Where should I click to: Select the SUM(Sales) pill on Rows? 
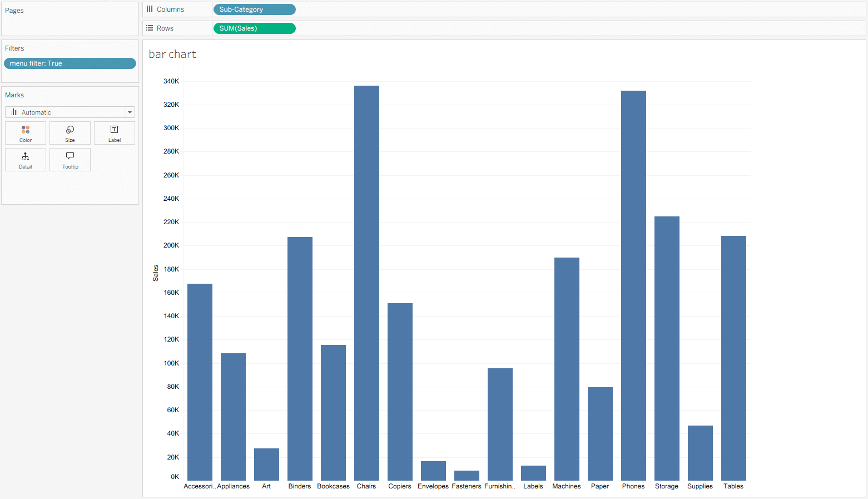coord(254,28)
